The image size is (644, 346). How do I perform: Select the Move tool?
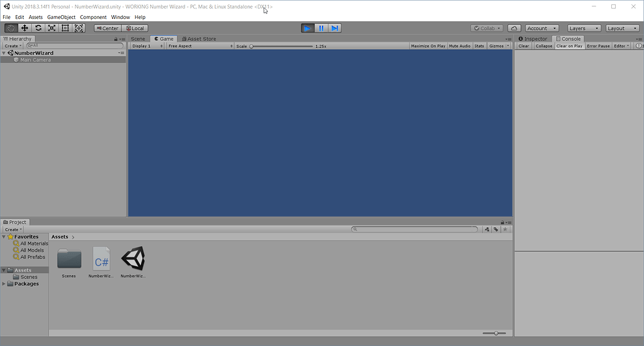click(x=25, y=28)
